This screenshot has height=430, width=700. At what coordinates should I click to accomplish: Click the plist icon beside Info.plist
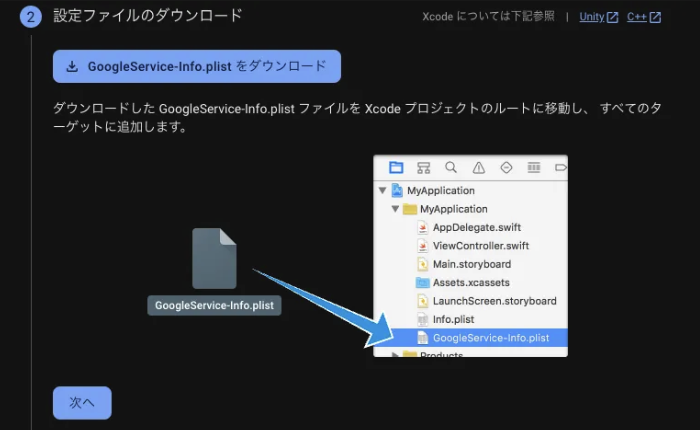click(x=422, y=319)
